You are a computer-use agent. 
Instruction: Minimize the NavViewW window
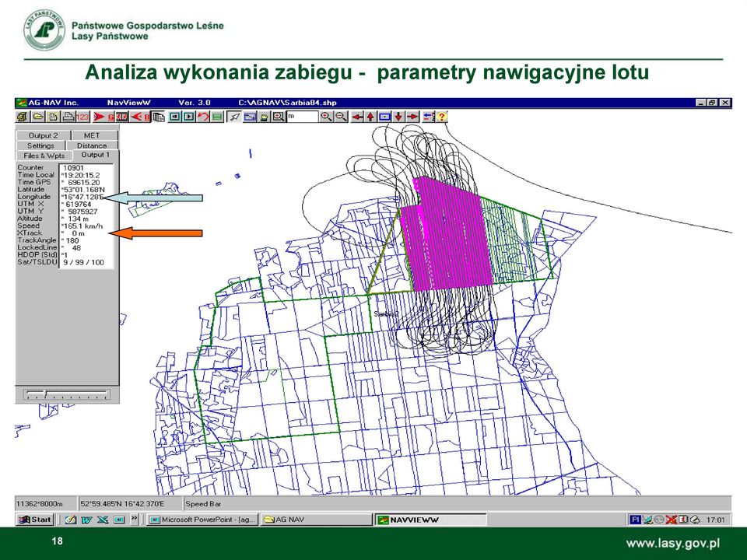pyautogui.click(x=701, y=103)
